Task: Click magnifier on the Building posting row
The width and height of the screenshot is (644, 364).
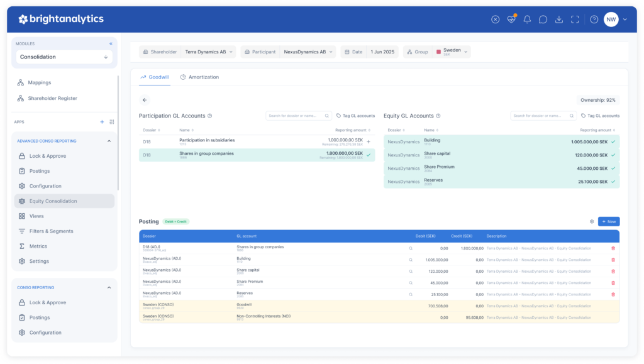Action: point(411,260)
